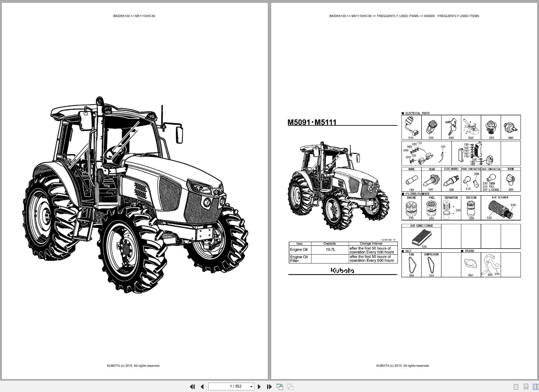The width and height of the screenshot is (539, 392).
Task: Go to the previous page
Action: pyautogui.click(x=202, y=387)
